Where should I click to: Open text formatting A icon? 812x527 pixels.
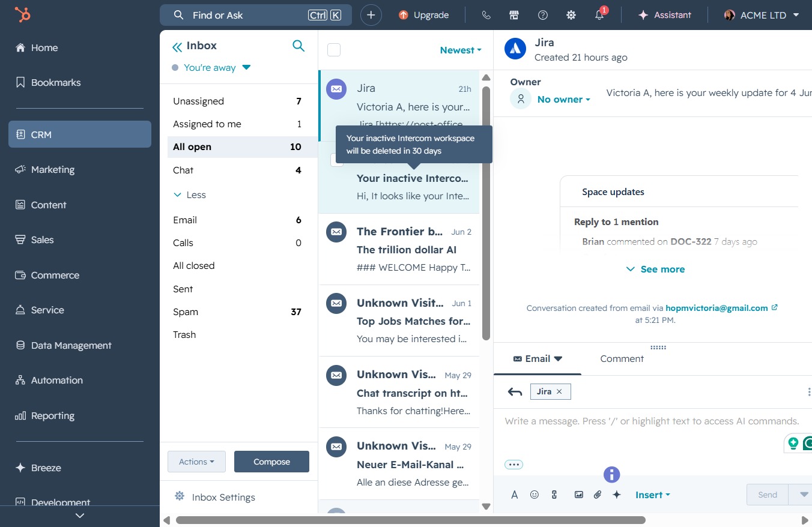tap(515, 495)
